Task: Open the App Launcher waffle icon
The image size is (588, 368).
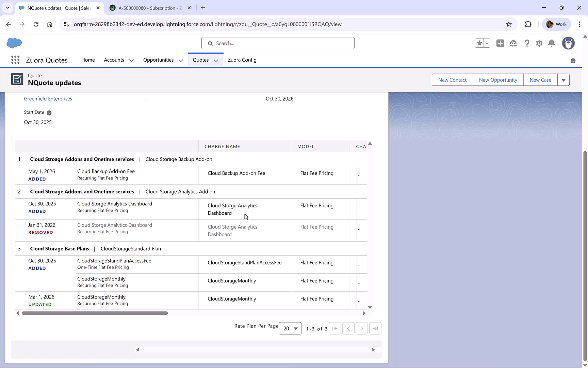Action: click(15, 60)
